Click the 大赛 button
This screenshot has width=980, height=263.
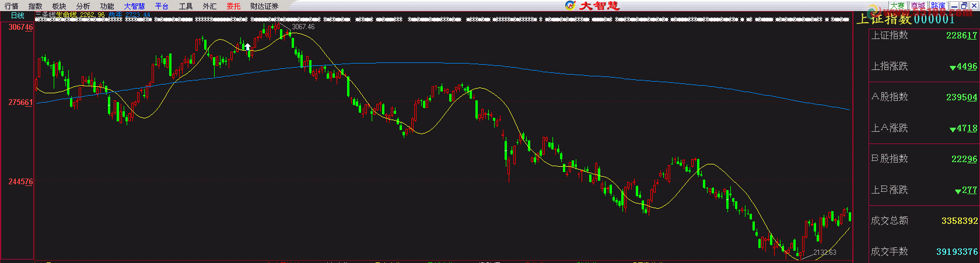click(x=897, y=5)
